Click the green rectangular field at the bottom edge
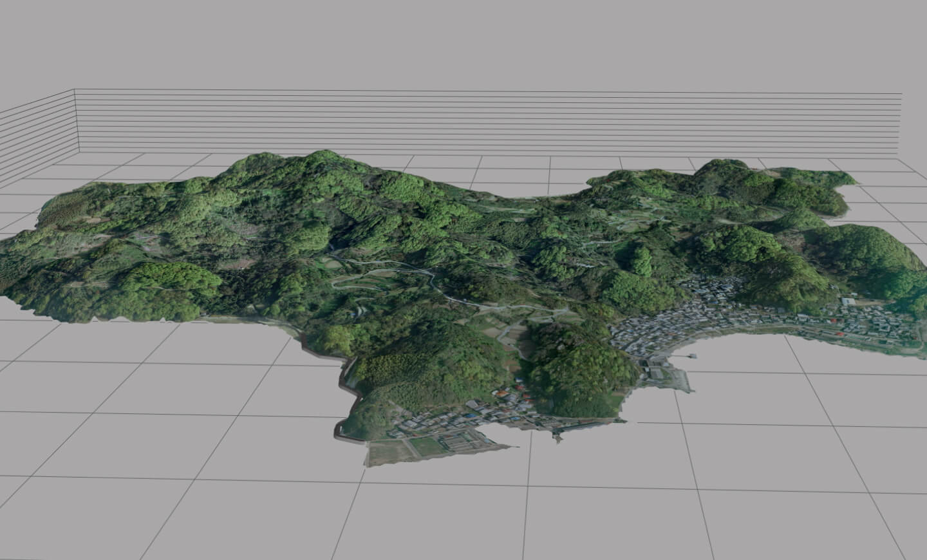The width and height of the screenshot is (927, 560). click(425, 444)
